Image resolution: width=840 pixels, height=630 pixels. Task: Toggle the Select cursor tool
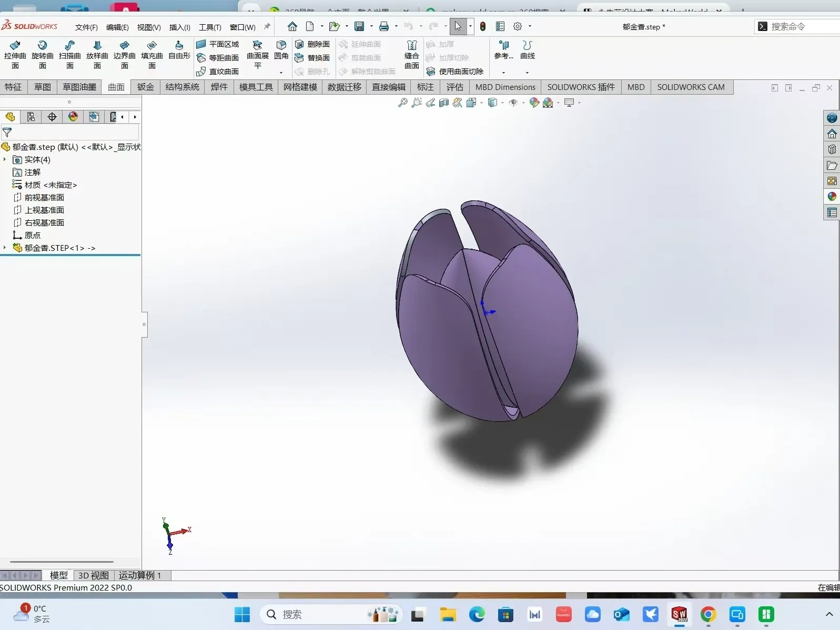point(458,26)
